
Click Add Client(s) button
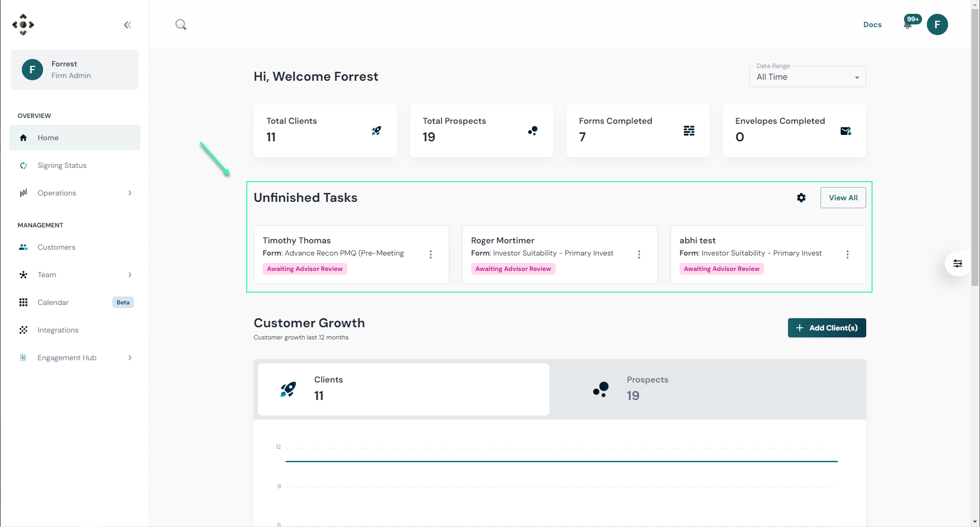[x=827, y=328]
